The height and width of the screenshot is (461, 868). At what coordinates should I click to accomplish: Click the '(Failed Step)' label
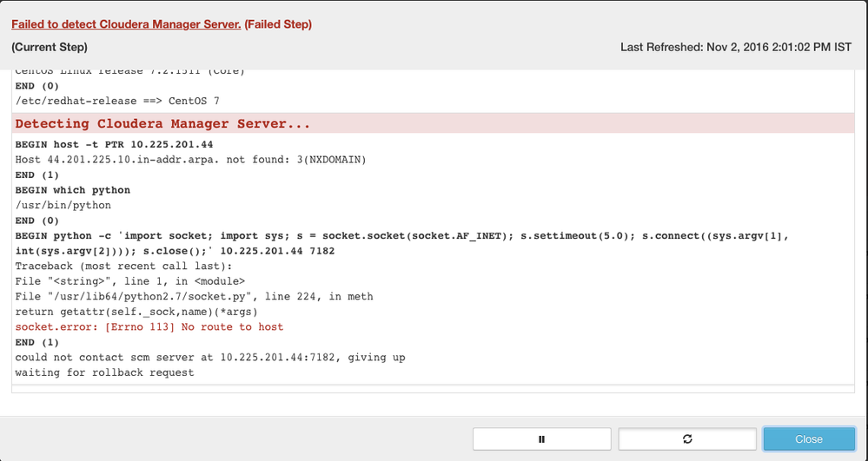278,24
